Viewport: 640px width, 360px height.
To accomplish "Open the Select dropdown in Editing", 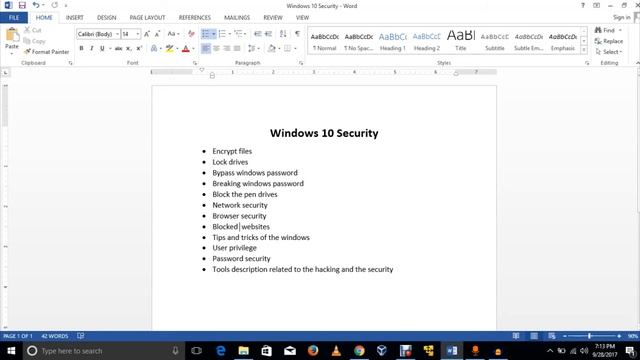I will (x=609, y=52).
